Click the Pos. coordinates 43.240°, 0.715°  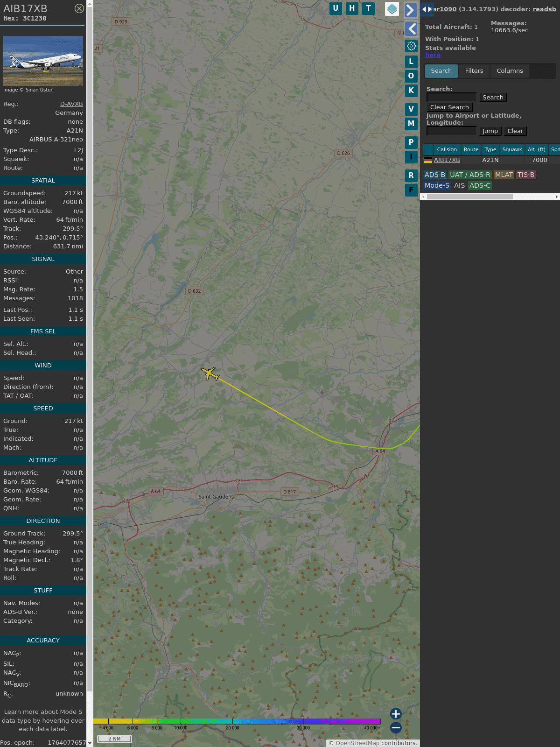pyautogui.click(x=59, y=238)
